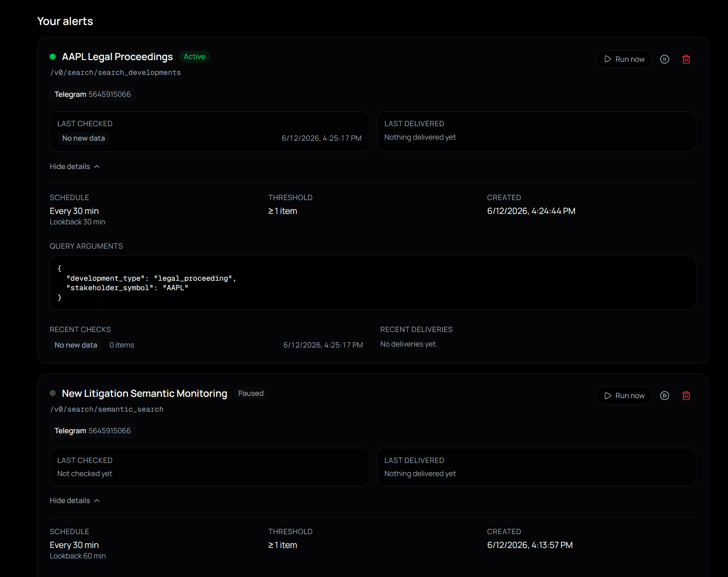Click the /v0/search/semantic_search endpoint path
The width and height of the screenshot is (728, 577).
tap(106, 409)
